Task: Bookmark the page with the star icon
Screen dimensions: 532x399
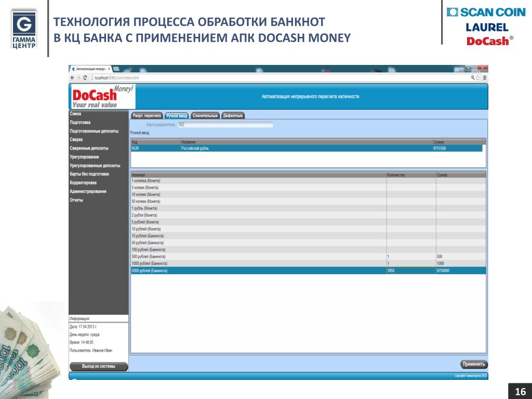Action: pyautogui.click(x=478, y=78)
